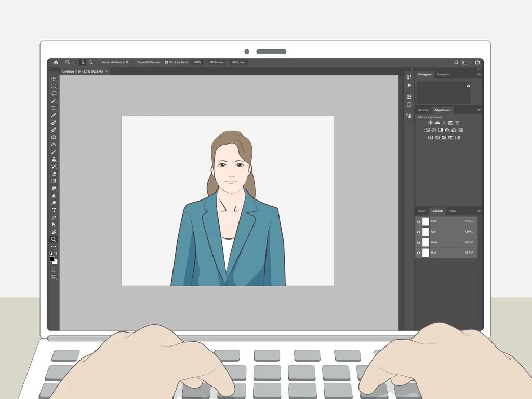Image resolution: width=532 pixels, height=399 pixels.
Task: Open the Share icon at top right
Action: point(477,62)
